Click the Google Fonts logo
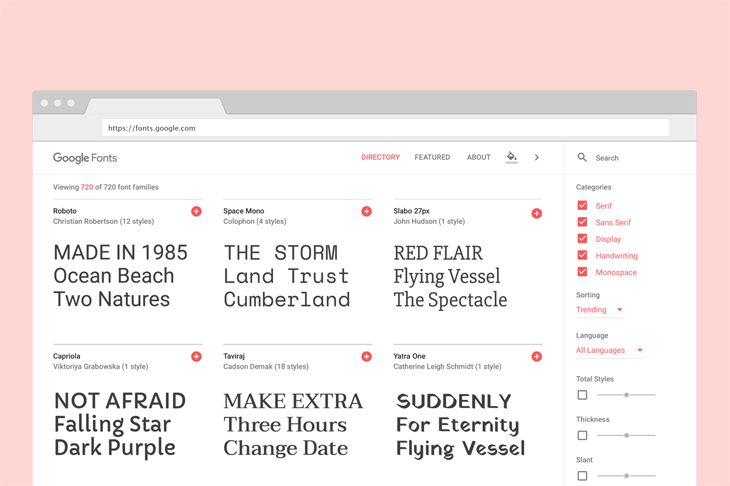Image resolution: width=730 pixels, height=486 pixels. [x=85, y=158]
